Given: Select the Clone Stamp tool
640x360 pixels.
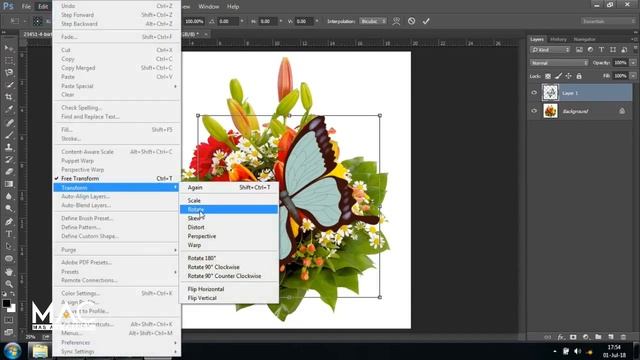Looking at the screenshot, I should tap(9, 147).
